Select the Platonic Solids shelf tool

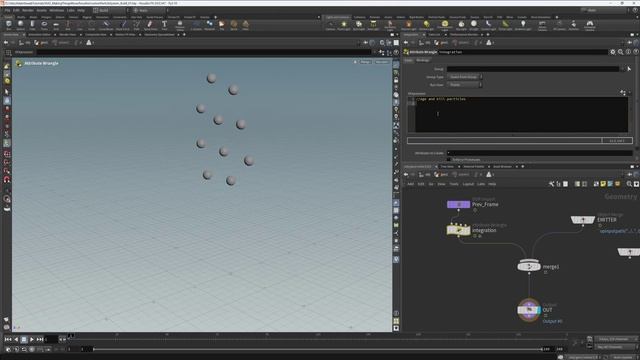point(180,25)
